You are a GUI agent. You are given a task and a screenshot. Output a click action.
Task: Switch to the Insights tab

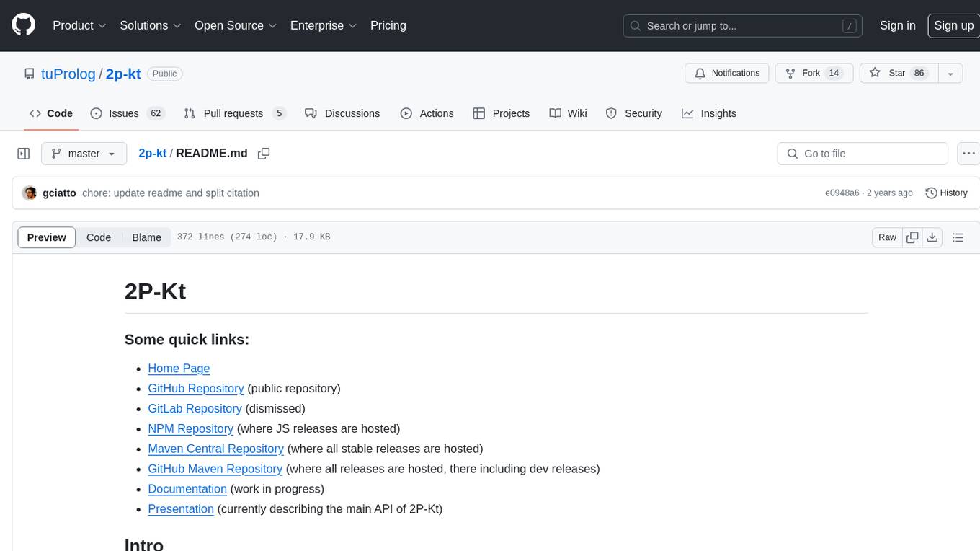709,113
